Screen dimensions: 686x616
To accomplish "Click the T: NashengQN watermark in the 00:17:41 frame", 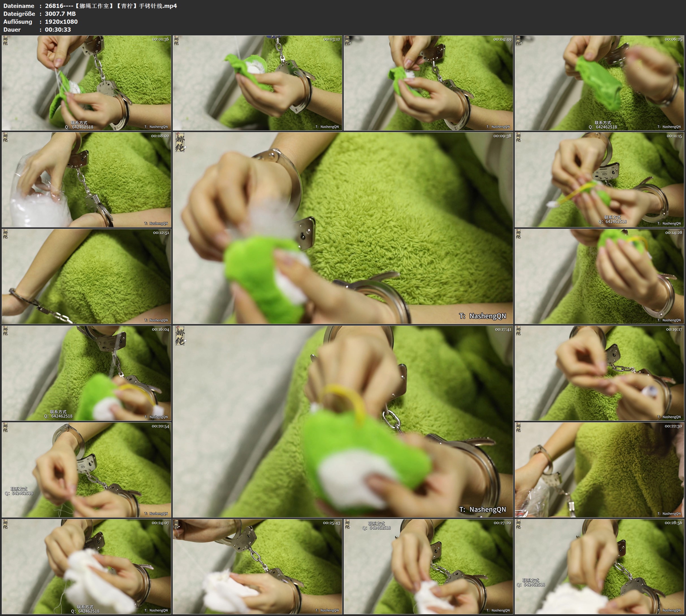I will 482,509.
